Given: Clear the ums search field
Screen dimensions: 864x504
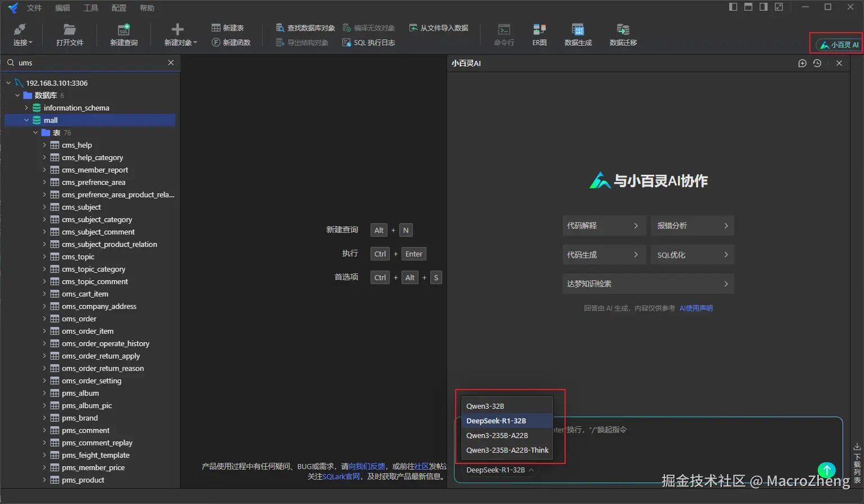Looking at the screenshot, I should tap(171, 63).
